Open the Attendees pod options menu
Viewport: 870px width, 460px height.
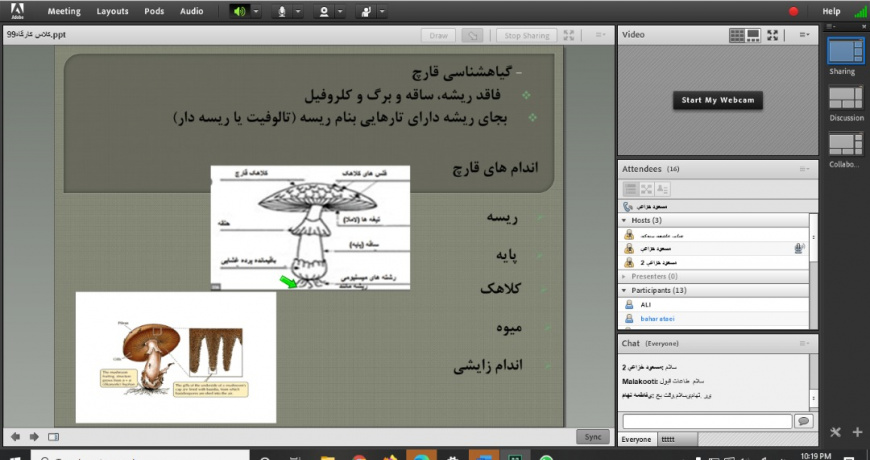[805, 169]
